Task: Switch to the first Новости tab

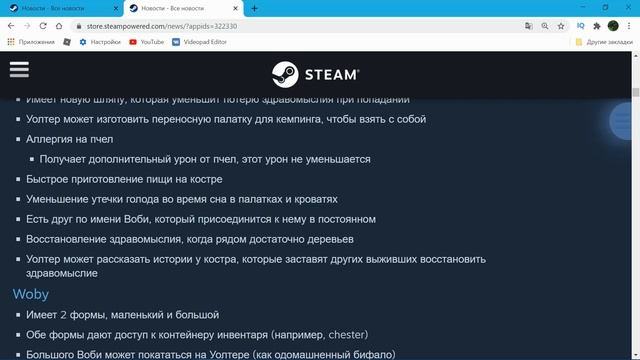Action: click(x=61, y=8)
